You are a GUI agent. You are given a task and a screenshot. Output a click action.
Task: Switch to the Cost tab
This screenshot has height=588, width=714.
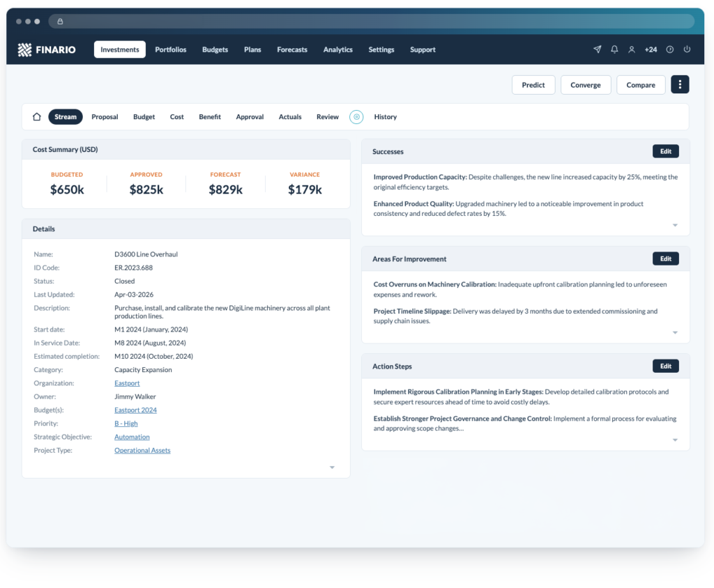point(176,117)
